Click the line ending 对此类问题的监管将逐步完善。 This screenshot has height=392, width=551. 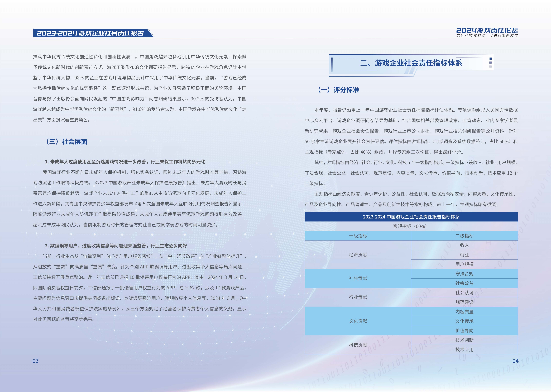(64, 319)
